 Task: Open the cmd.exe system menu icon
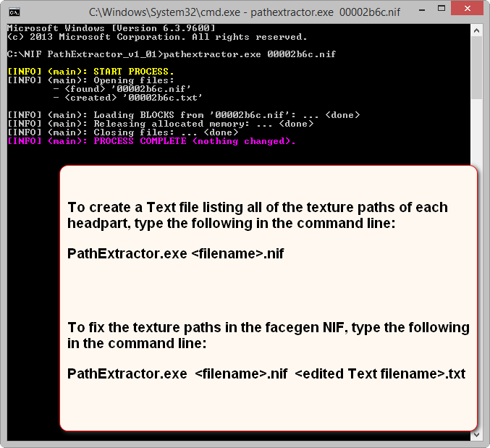click(x=14, y=12)
